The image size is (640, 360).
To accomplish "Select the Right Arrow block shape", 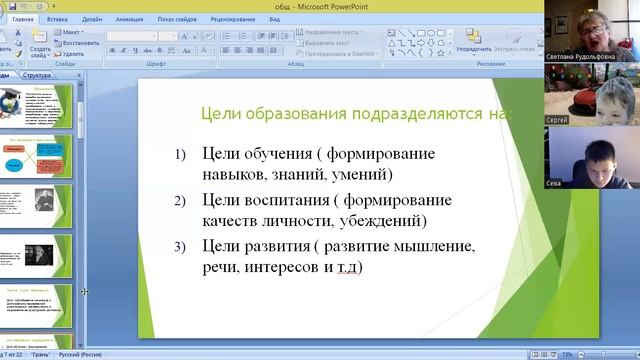I will [x=421, y=43].
